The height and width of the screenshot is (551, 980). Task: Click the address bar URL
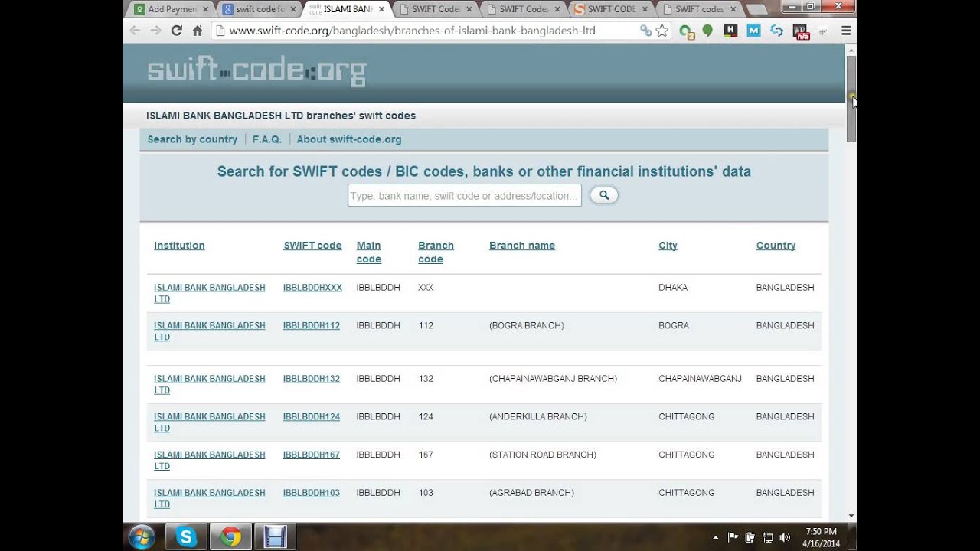[412, 31]
